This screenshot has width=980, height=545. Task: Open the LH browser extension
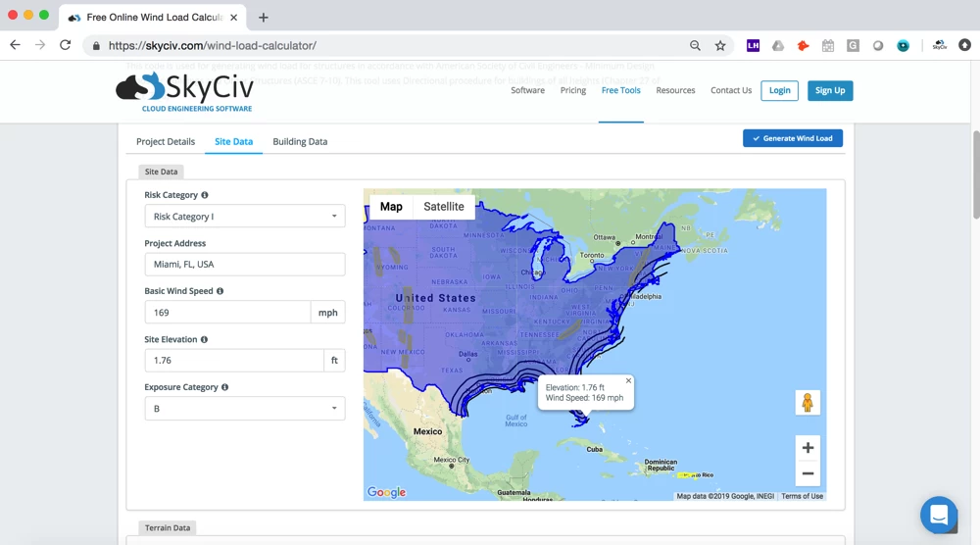point(753,46)
